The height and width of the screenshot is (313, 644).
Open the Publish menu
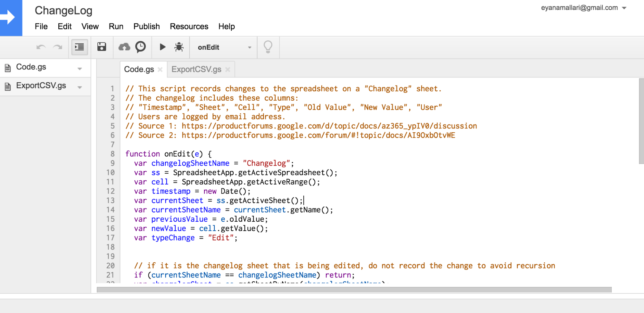146,26
